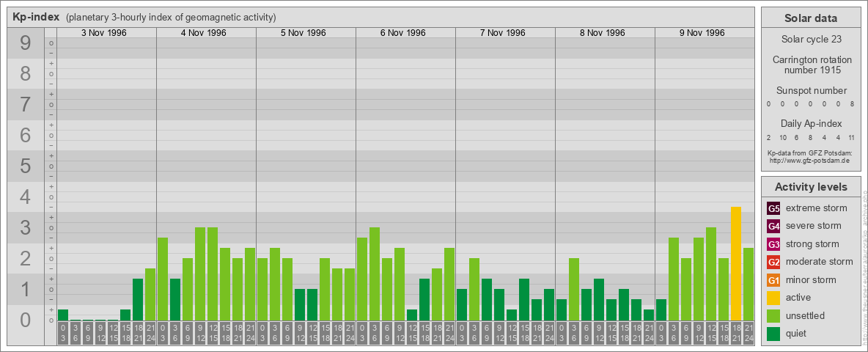Click the 8 Nov 3-6 light green bar
This screenshot has height=352, width=868.
coord(574,290)
